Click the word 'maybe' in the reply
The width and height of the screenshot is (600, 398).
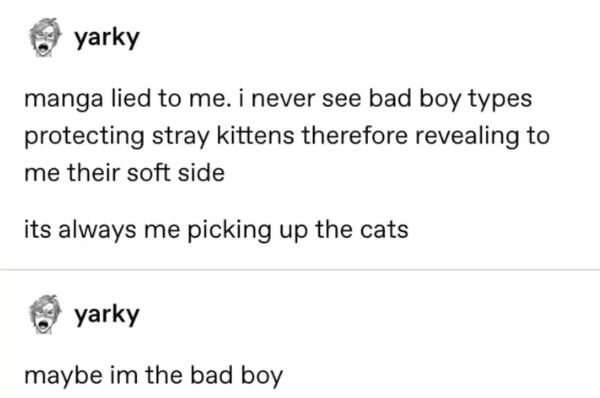(x=63, y=376)
